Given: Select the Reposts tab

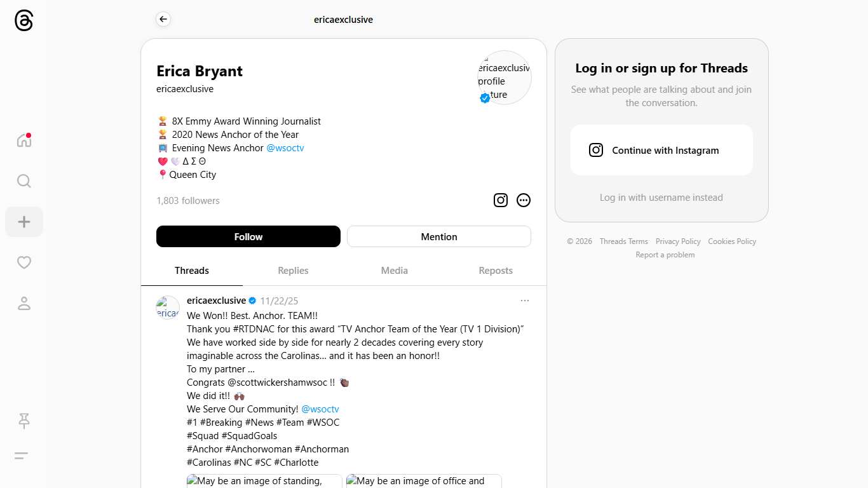Looking at the screenshot, I should click(496, 271).
